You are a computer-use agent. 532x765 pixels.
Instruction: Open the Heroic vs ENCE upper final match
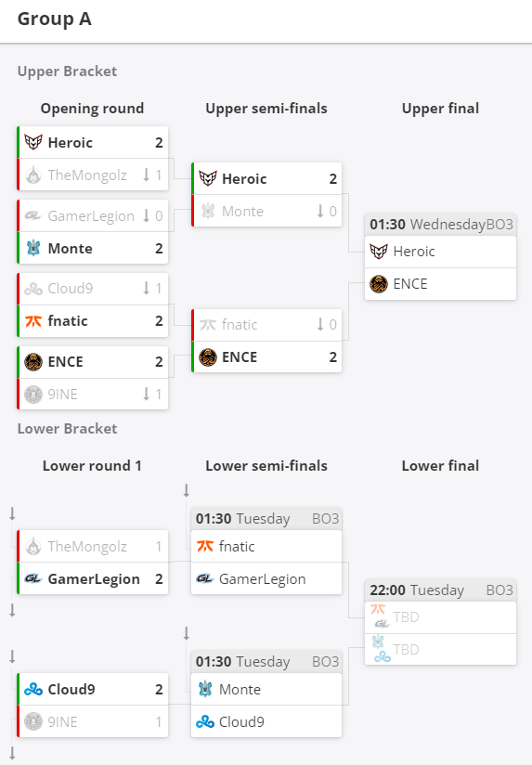[440, 257]
